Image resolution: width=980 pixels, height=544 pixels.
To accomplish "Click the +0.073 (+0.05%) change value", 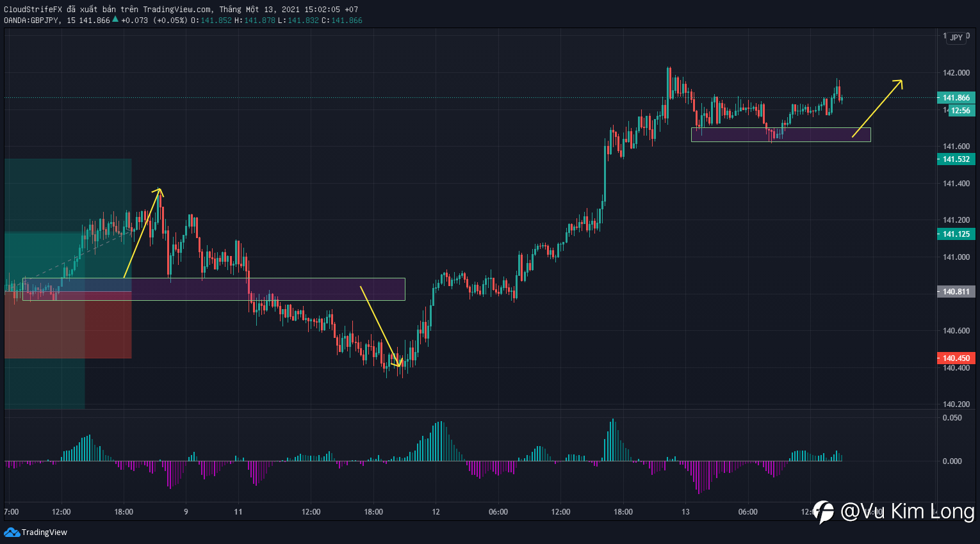I will [154, 20].
